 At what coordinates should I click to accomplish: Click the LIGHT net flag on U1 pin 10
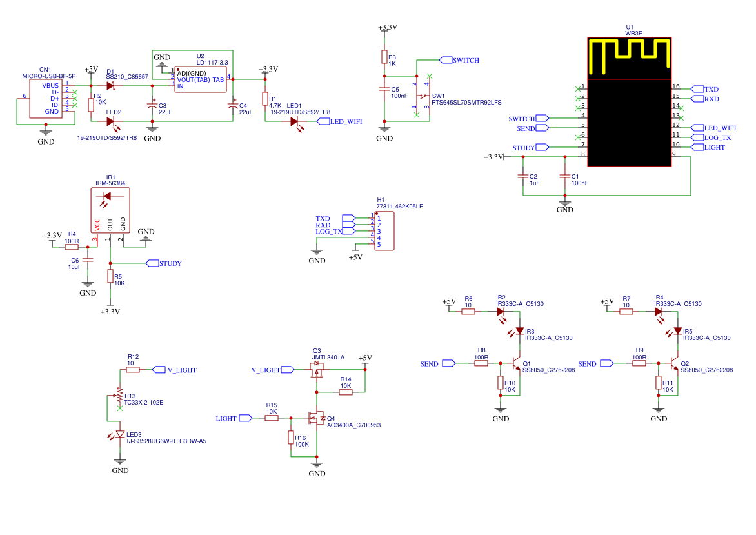tap(708, 147)
